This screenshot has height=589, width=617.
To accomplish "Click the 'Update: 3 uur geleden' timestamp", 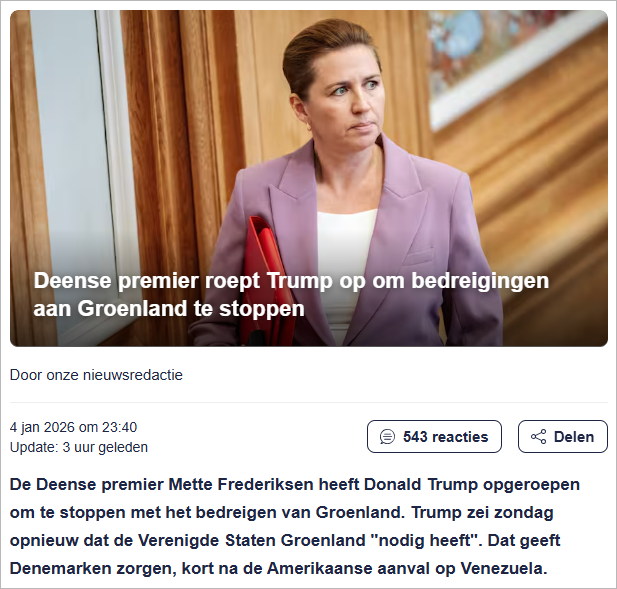I will [79, 447].
